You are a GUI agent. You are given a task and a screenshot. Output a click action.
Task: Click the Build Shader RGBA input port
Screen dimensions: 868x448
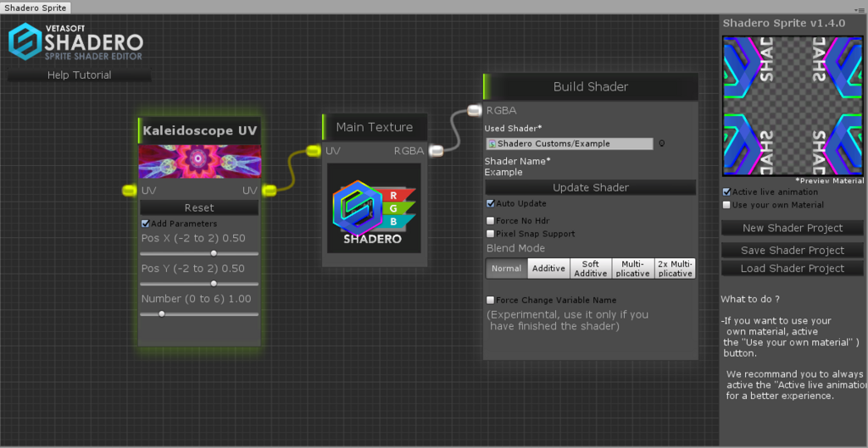pyautogui.click(x=475, y=111)
